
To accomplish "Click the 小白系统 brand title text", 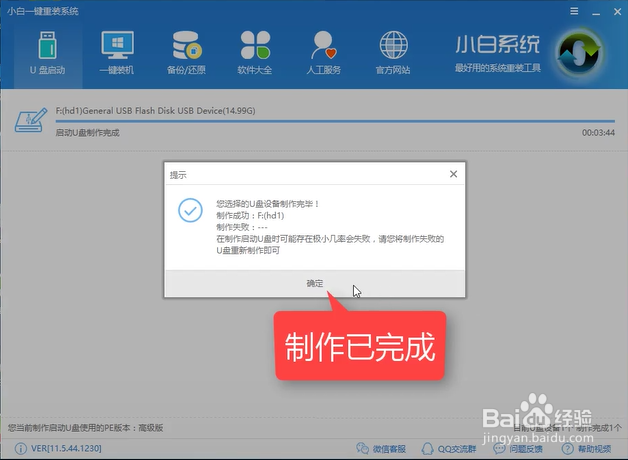I will [497, 44].
